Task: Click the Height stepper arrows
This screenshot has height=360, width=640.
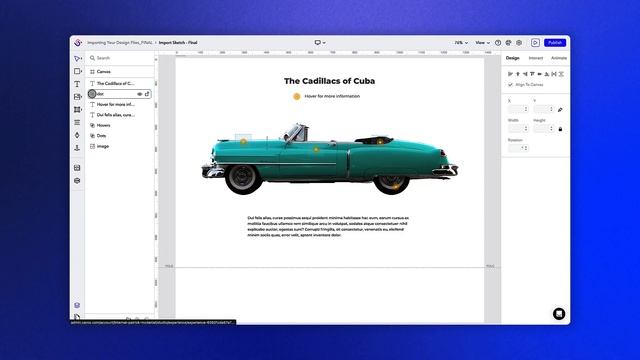Action: 551,129
